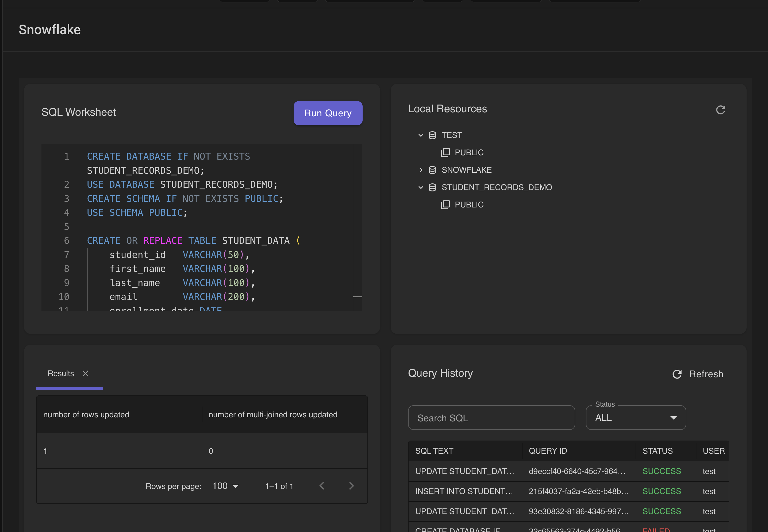Place cursor on CREATE OR REPLACE TABLE line
This screenshot has height=532, width=768.
click(193, 241)
